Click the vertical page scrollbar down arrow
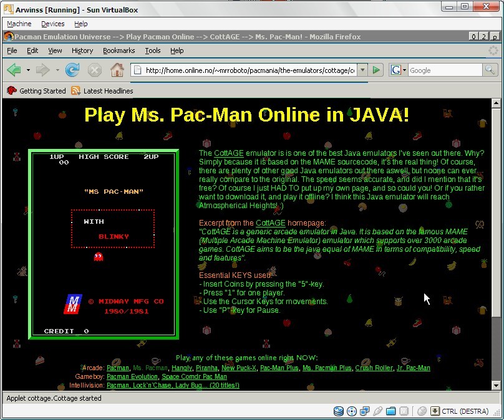 pos(496,384)
